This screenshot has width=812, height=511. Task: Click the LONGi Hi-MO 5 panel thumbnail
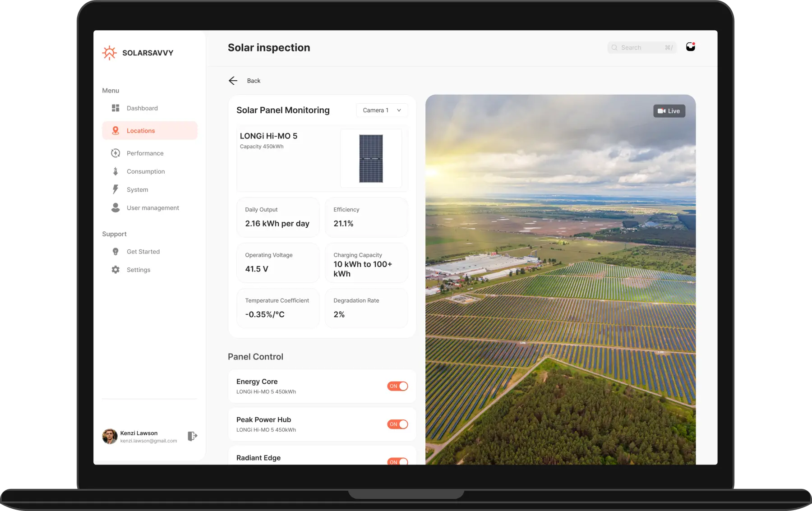coord(371,158)
